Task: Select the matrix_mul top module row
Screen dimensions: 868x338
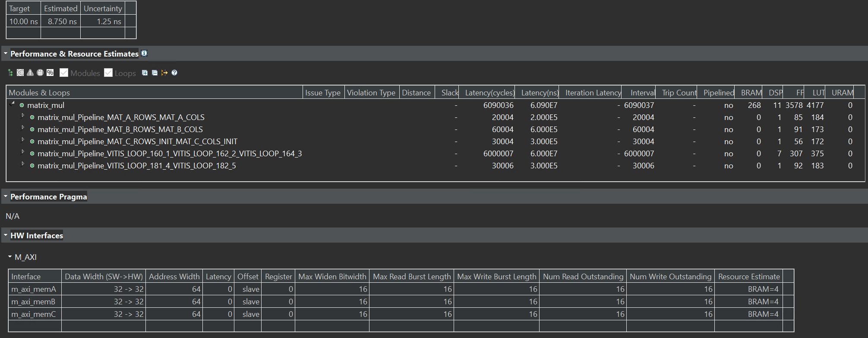Action: coord(436,105)
